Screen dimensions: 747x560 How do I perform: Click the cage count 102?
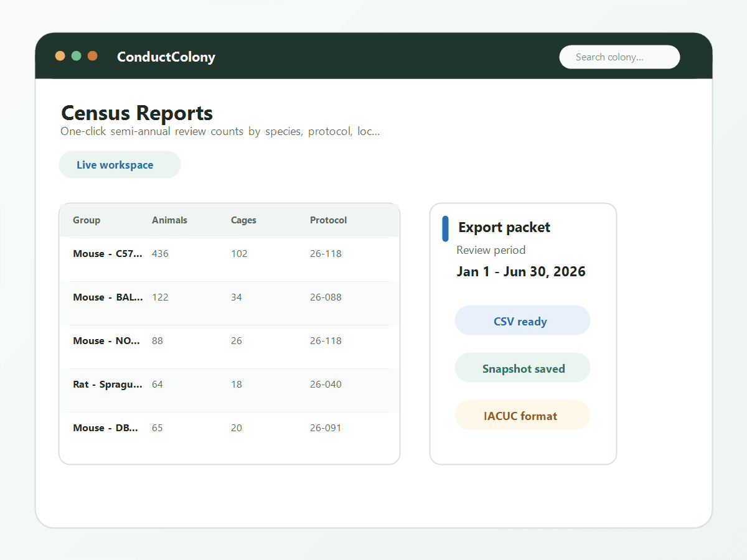pos(239,254)
